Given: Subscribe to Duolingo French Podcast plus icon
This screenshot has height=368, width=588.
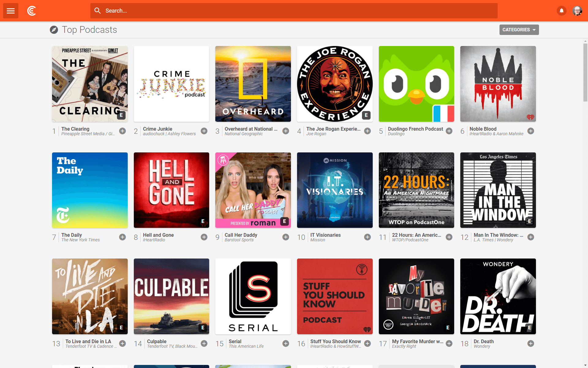Looking at the screenshot, I should pyautogui.click(x=449, y=131).
